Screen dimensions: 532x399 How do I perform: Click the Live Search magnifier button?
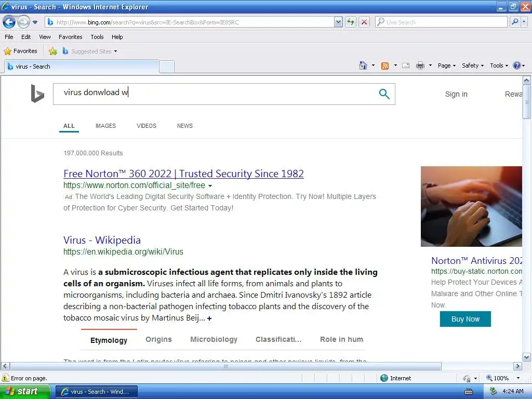pyautogui.click(x=515, y=22)
